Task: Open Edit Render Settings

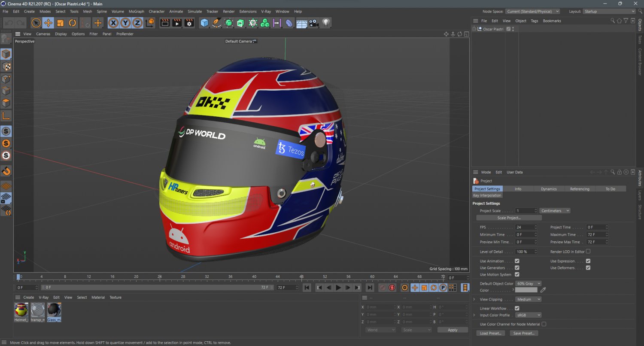Action: [189, 23]
